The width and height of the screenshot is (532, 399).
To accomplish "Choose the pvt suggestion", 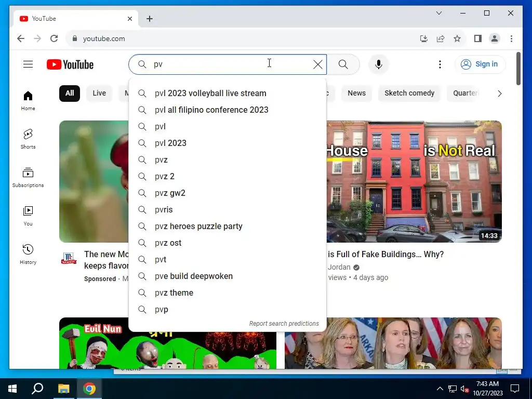I will (x=228, y=260).
